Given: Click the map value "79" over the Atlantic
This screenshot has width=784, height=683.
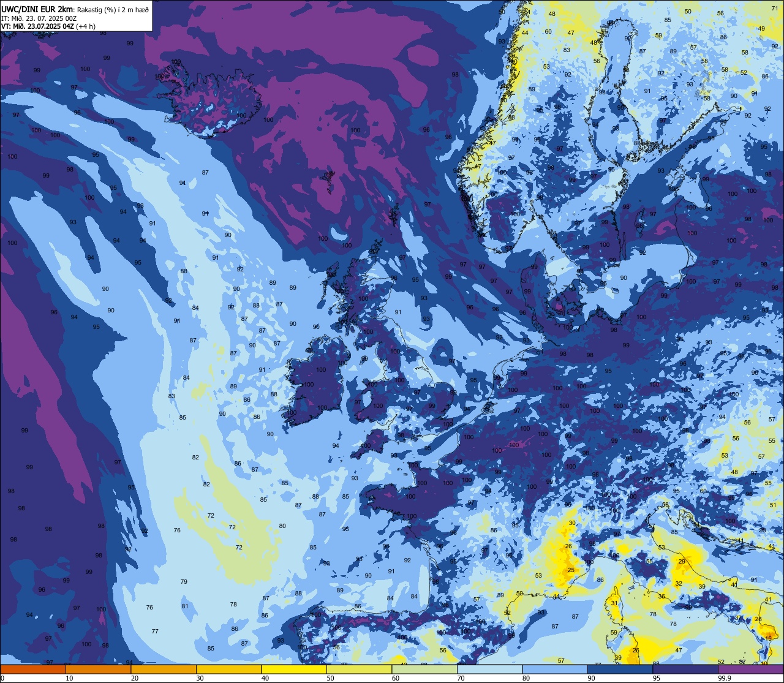Looking at the screenshot, I should point(184,581).
